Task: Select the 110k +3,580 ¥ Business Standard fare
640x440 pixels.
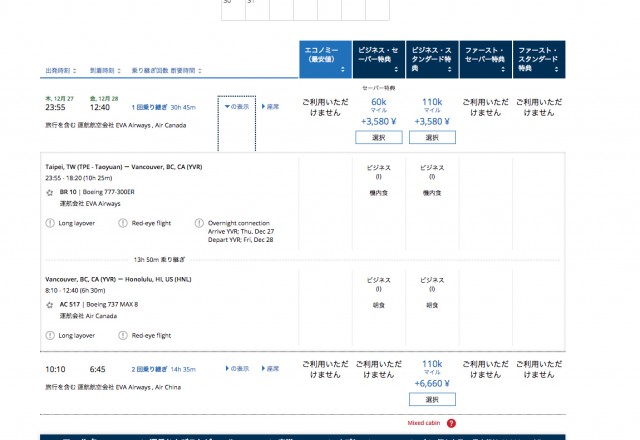Action: (x=432, y=138)
